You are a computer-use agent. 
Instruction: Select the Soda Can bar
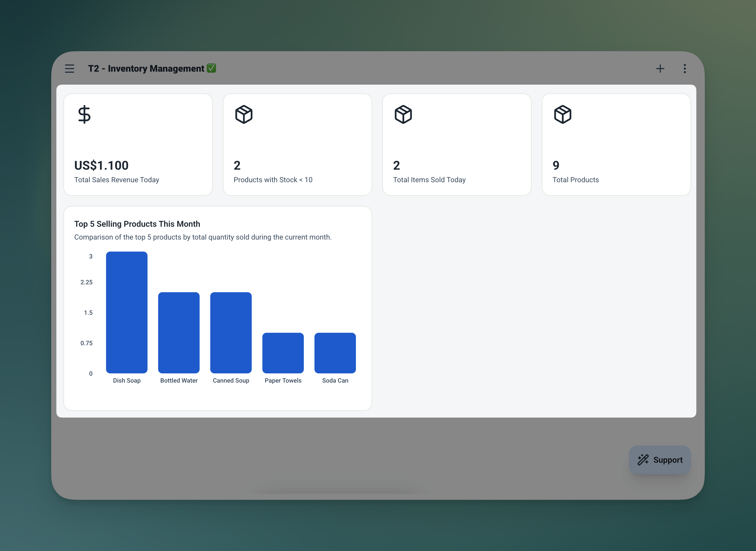click(x=335, y=353)
